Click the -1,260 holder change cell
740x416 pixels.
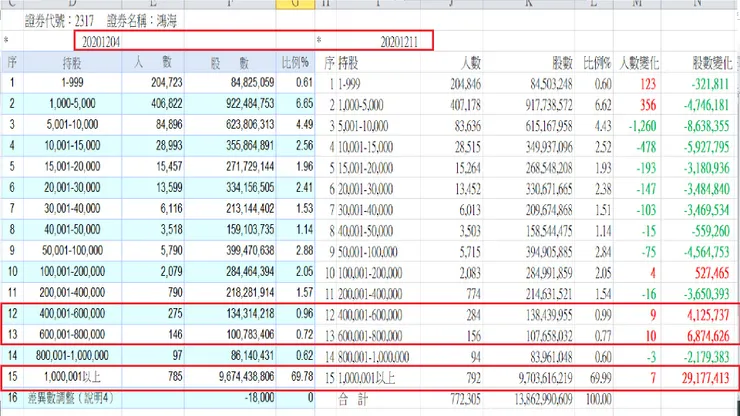642,126
